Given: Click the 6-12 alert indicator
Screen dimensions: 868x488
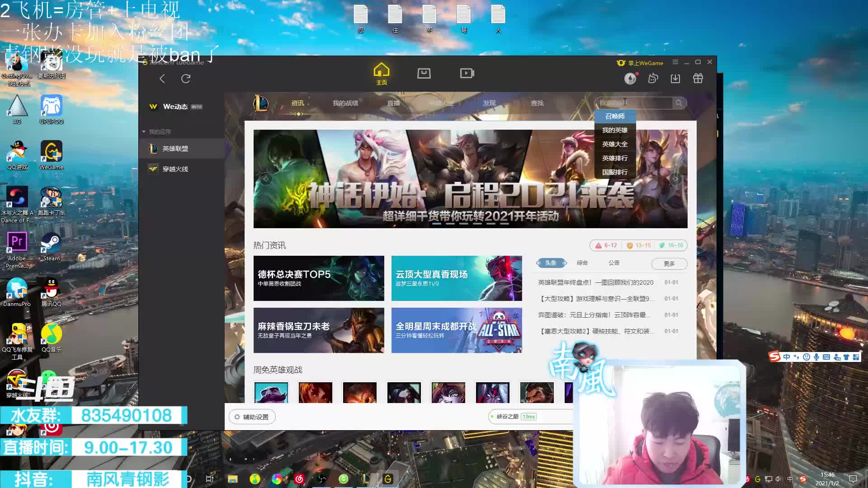Looking at the screenshot, I should [x=606, y=245].
